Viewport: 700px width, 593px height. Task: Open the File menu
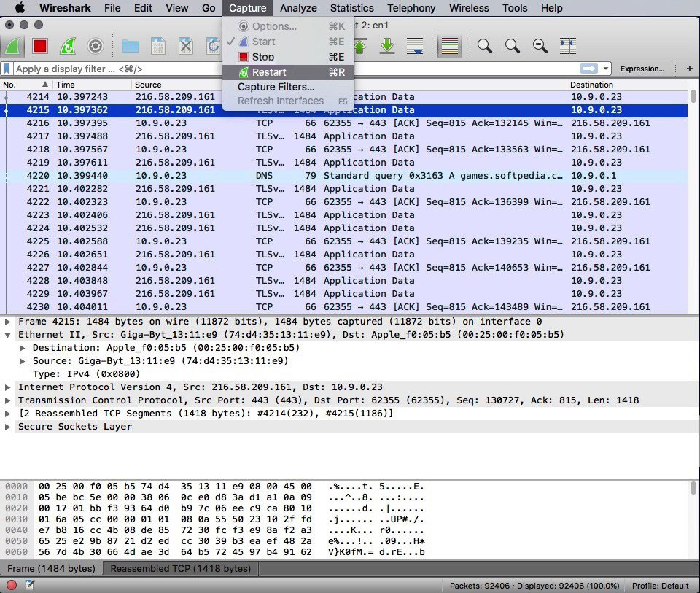(x=112, y=8)
